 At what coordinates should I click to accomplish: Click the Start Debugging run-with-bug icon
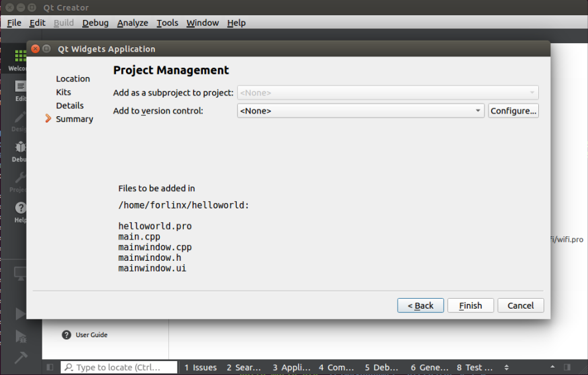[21, 336]
